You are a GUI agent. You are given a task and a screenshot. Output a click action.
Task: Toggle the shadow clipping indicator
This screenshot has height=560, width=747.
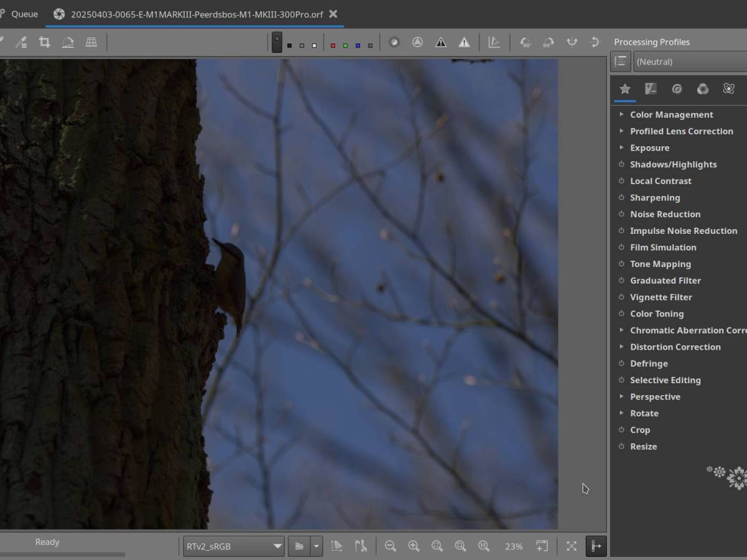tap(441, 42)
